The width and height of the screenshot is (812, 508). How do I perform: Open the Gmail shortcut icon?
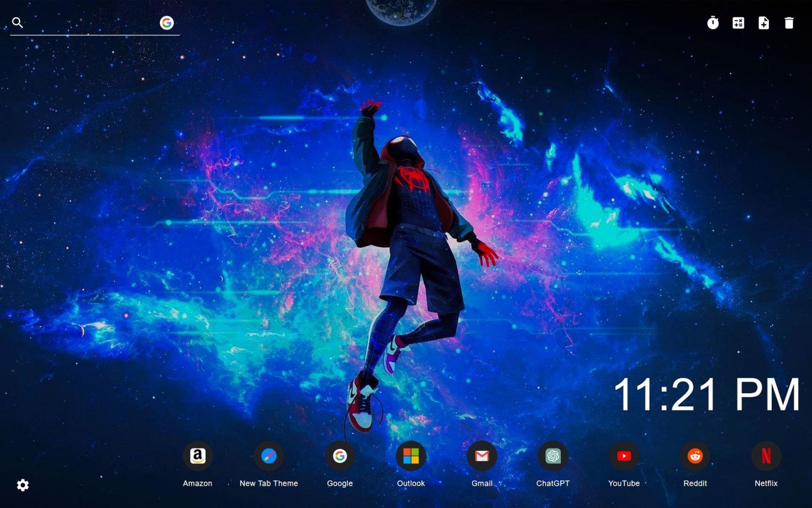click(x=482, y=456)
